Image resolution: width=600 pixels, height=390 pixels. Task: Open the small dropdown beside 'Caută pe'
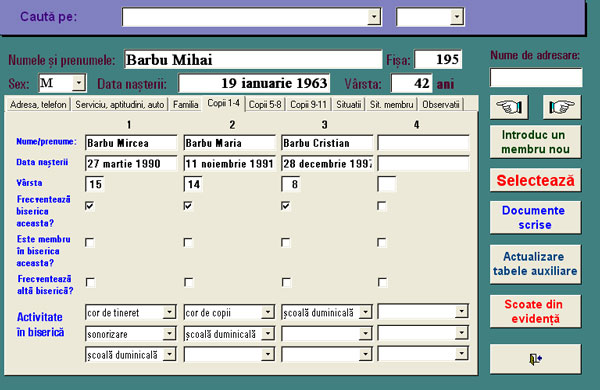(457, 17)
